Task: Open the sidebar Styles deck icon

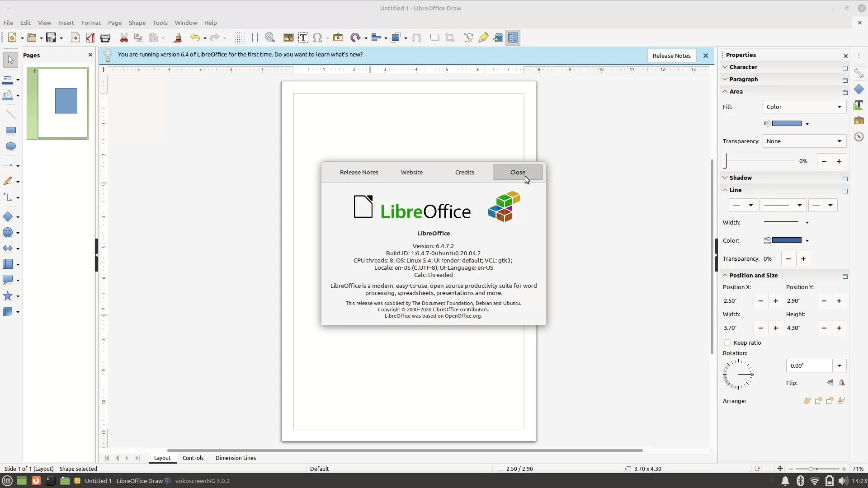Action: tap(859, 105)
